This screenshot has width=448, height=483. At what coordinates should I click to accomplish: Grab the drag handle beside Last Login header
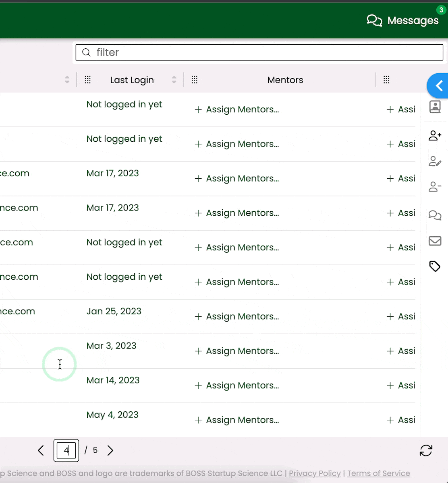click(88, 80)
